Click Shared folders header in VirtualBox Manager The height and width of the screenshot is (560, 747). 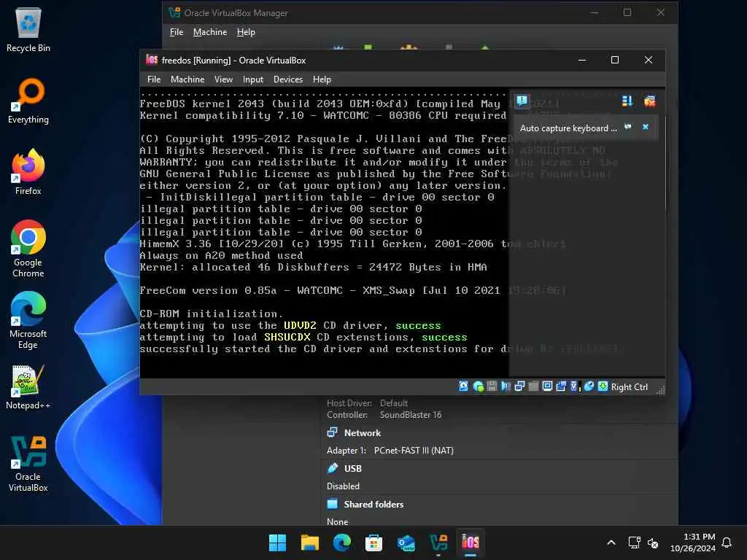click(373, 505)
